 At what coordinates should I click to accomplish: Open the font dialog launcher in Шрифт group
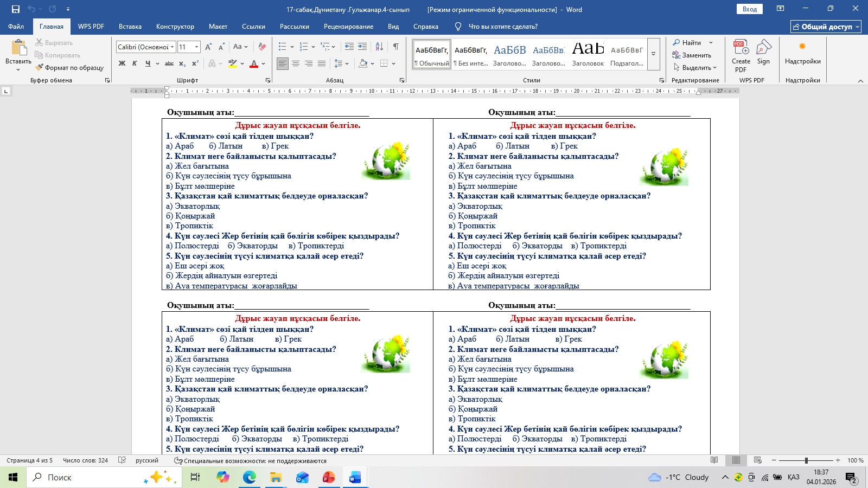click(268, 80)
